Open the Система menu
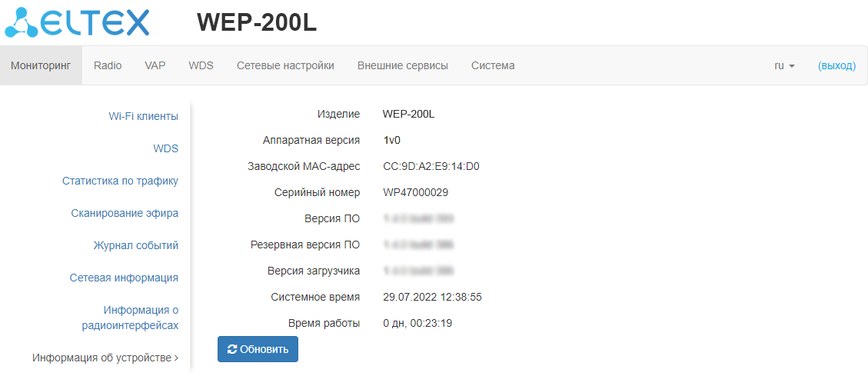The height and width of the screenshot is (376, 868). click(493, 66)
